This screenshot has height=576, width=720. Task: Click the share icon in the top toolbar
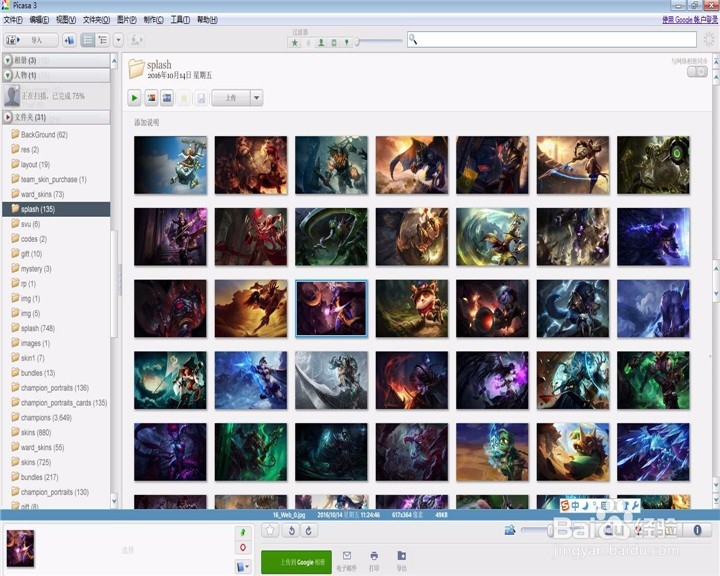pyautogui.click(x=136, y=40)
